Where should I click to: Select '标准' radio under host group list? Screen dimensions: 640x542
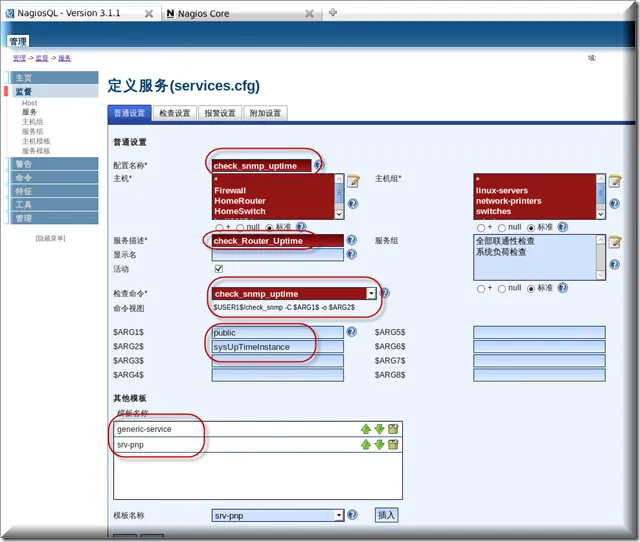[531, 228]
